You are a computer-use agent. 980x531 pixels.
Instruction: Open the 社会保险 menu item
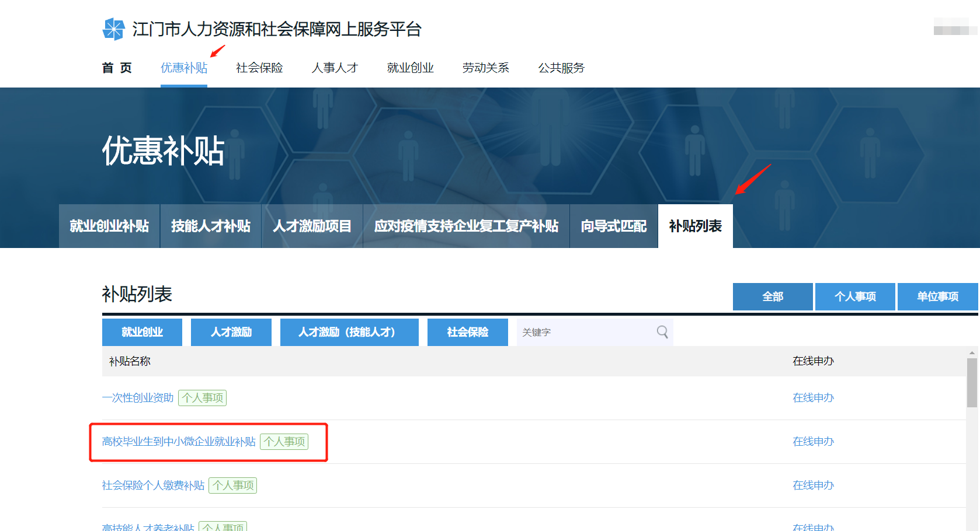259,68
